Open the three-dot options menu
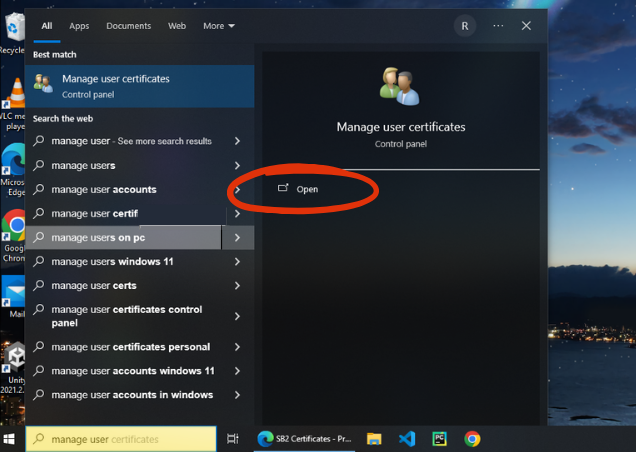The width and height of the screenshot is (636, 452). 498,26
